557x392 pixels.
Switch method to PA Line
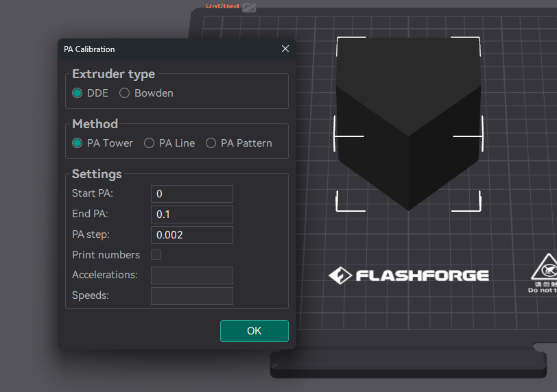coord(149,143)
